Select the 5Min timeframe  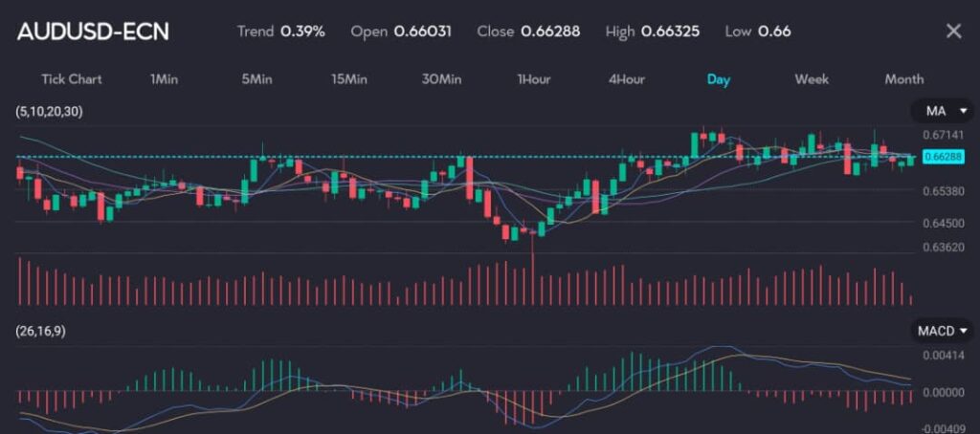(256, 79)
